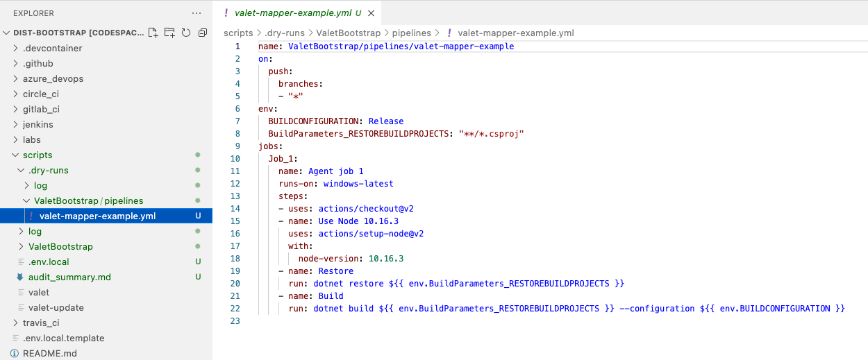Expand the log folder under .dry-runs
Screen dimensions: 868x360
40,185
